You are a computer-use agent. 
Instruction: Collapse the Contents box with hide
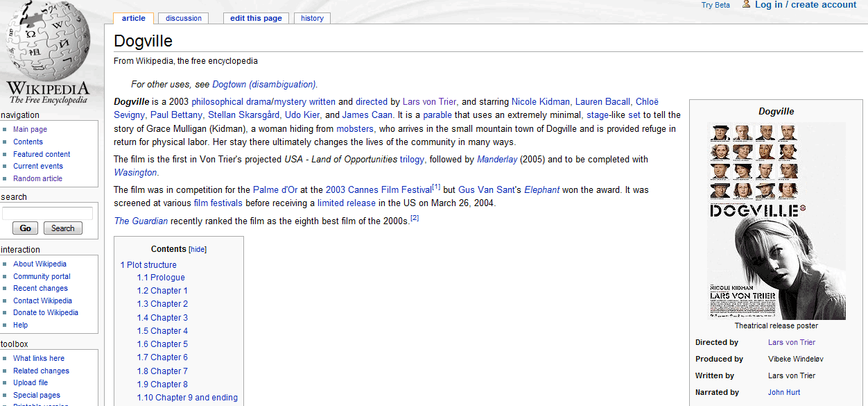(198, 249)
